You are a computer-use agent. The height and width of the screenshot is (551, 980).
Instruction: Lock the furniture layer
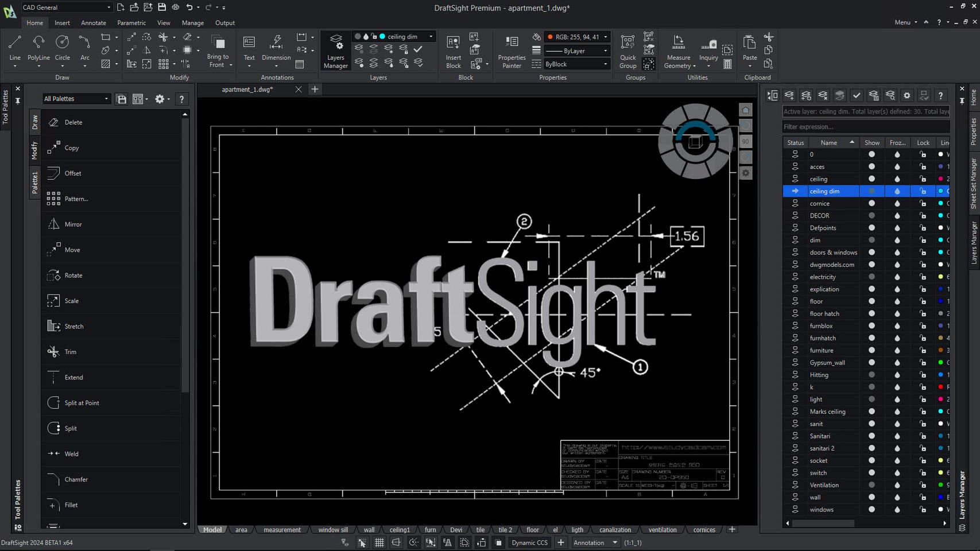923,350
